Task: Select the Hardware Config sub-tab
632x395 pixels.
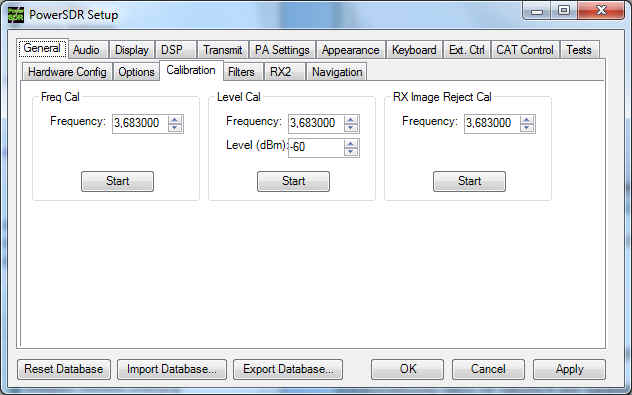Action: pyautogui.click(x=67, y=72)
